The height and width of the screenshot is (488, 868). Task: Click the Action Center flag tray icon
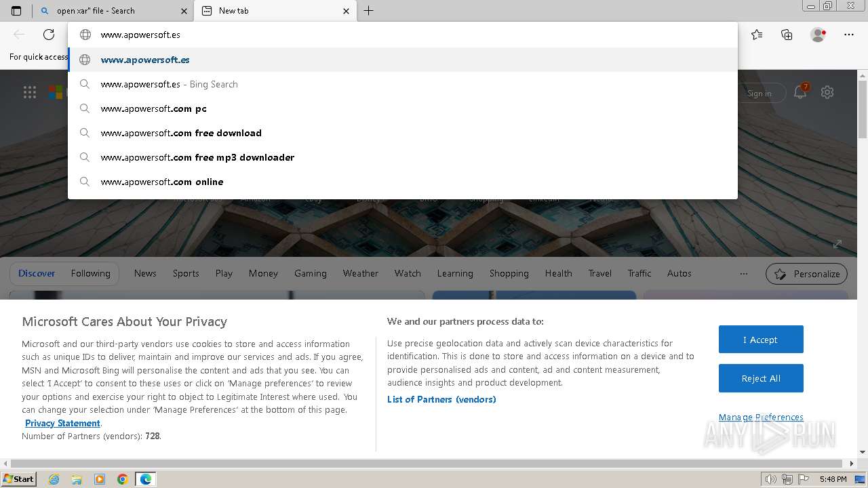[x=804, y=479]
